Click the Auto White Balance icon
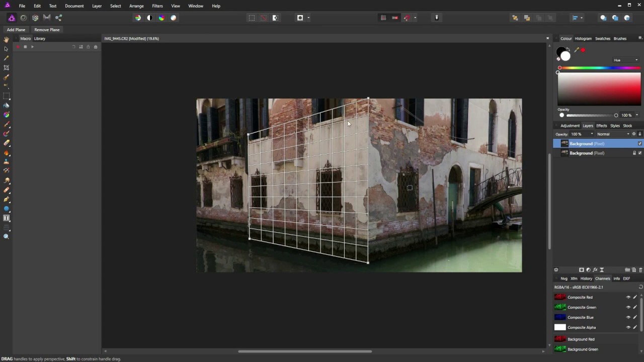 [174, 18]
